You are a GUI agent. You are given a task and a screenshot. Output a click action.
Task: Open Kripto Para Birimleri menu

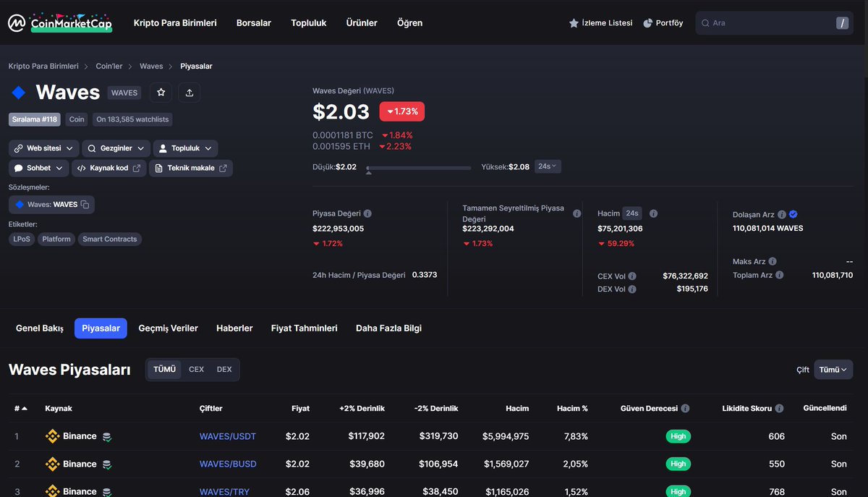coord(175,23)
